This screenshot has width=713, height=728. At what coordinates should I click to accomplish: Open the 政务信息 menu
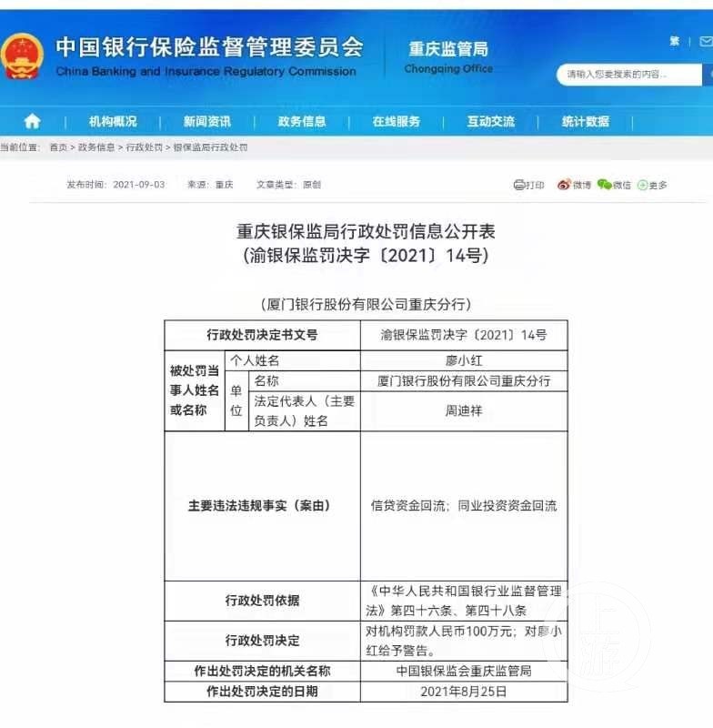302,122
